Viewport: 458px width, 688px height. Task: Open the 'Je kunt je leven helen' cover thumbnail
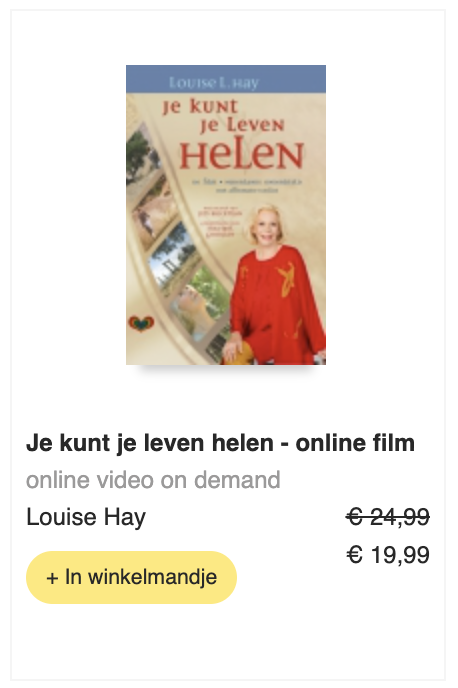click(226, 215)
